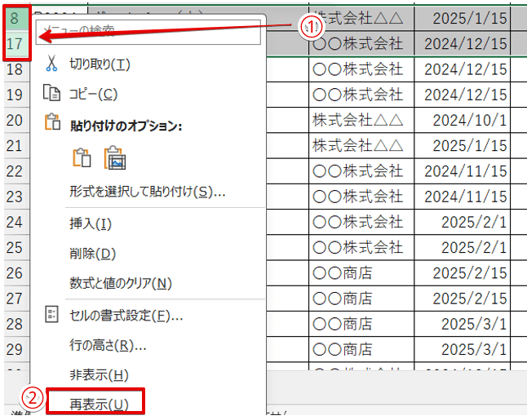
Task: Click the format cells icon beside セルの書式設定(F)
Action: click(51, 315)
